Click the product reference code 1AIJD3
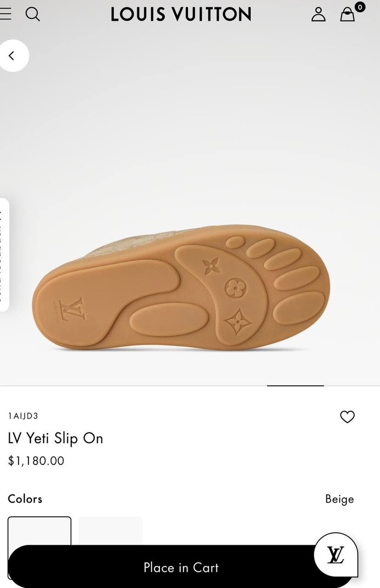The height and width of the screenshot is (588, 380). click(23, 416)
